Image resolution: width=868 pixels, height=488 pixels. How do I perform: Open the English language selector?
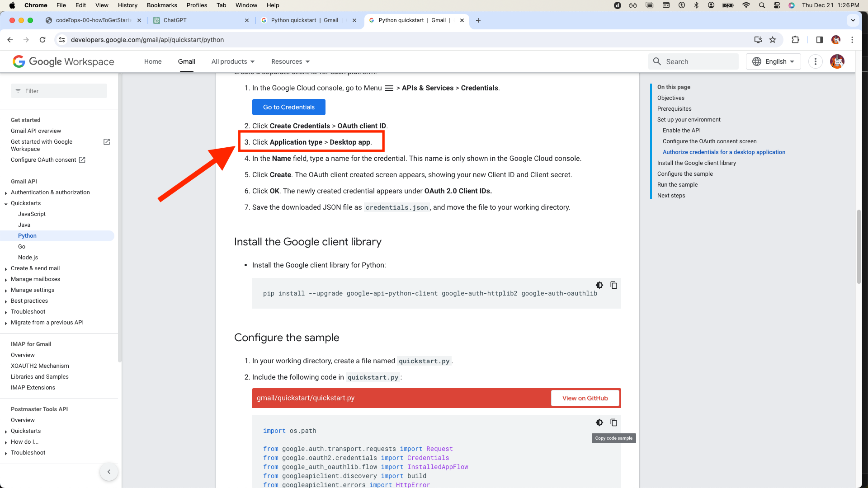774,61
